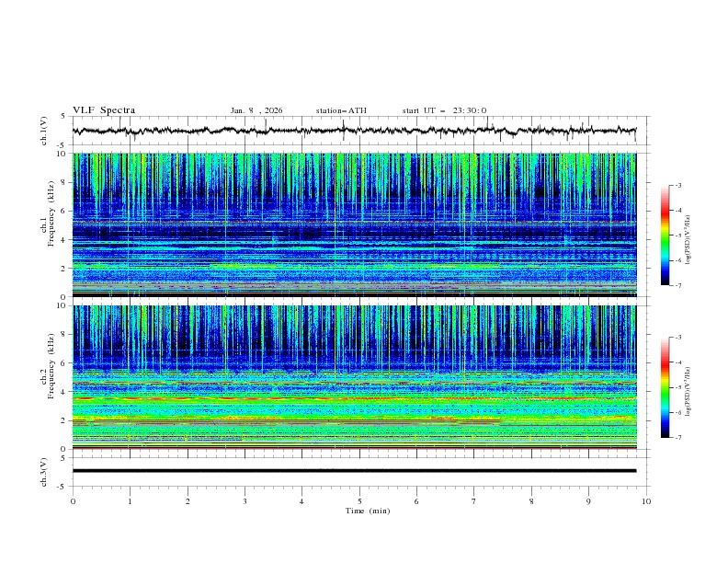
Task: Click the ch.2 spectrogram panel
Action: [354, 377]
